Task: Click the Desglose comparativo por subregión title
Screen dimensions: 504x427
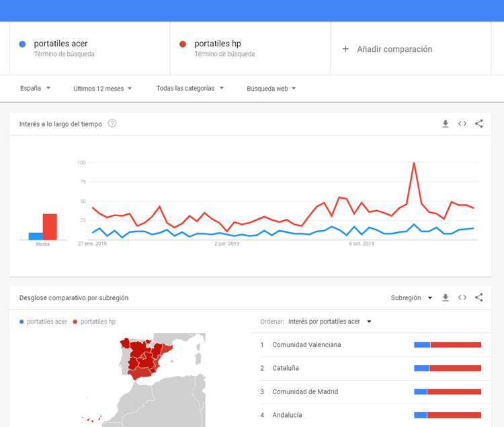Action: [x=74, y=298]
